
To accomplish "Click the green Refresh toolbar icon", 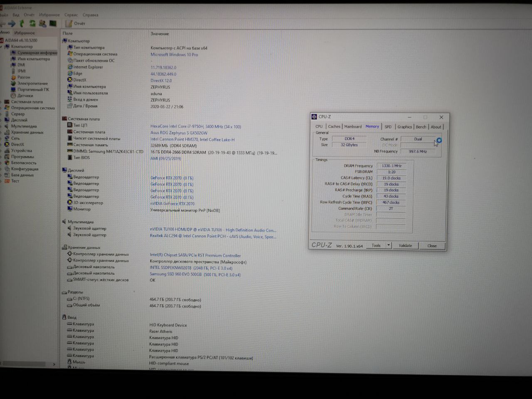I will point(32,24).
